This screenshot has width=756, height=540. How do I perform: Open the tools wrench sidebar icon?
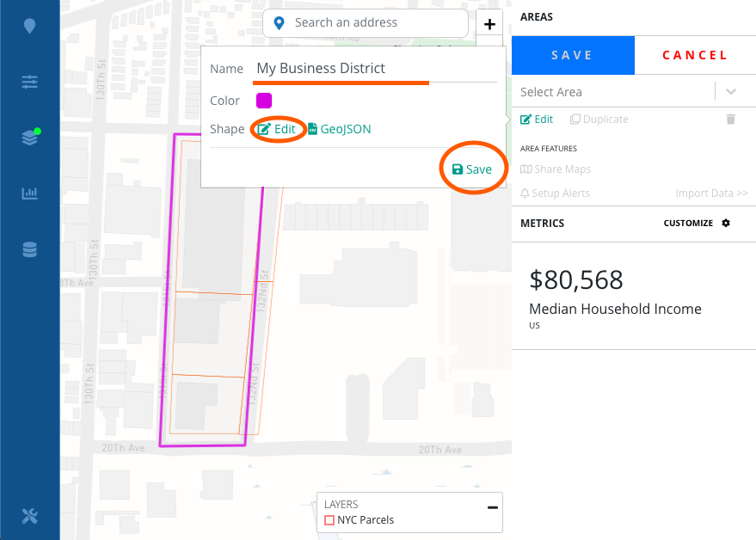click(29, 516)
